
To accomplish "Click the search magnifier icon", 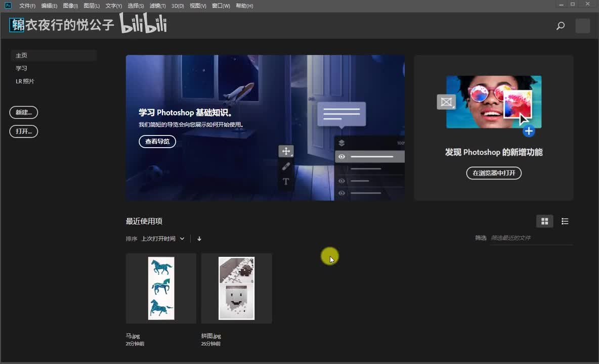I will [x=561, y=26].
